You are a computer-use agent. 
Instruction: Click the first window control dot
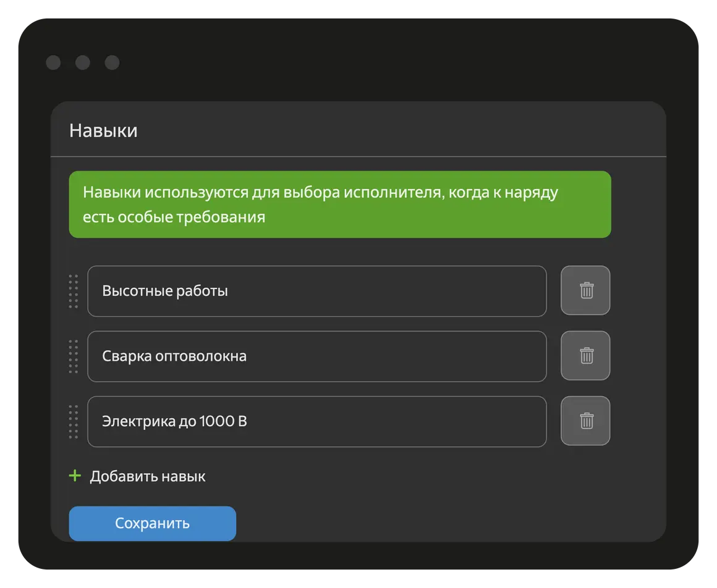coord(53,62)
